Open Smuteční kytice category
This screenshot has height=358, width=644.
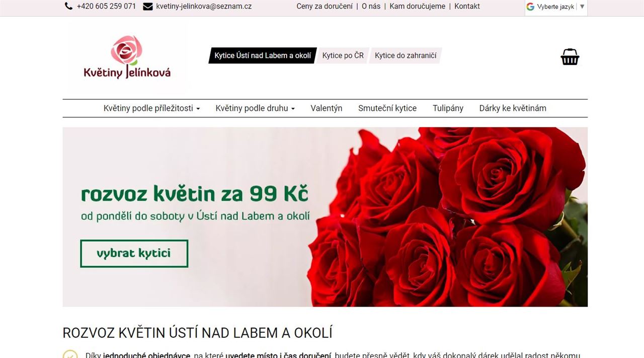(387, 108)
